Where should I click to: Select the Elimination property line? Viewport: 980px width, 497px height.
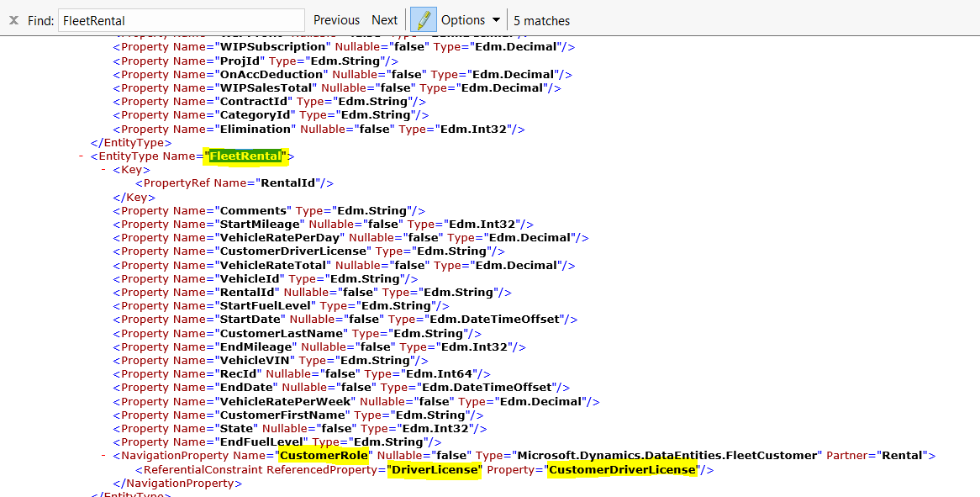click(319, 130)
